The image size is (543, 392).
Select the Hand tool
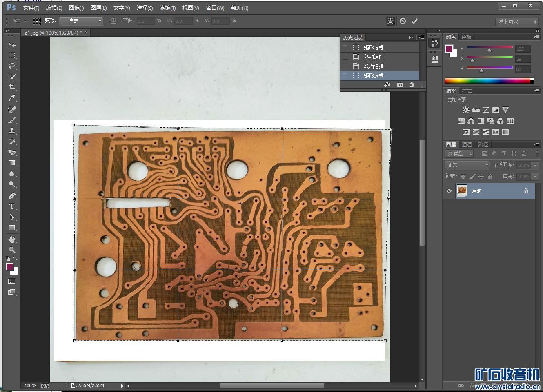(x=12, y=239)
